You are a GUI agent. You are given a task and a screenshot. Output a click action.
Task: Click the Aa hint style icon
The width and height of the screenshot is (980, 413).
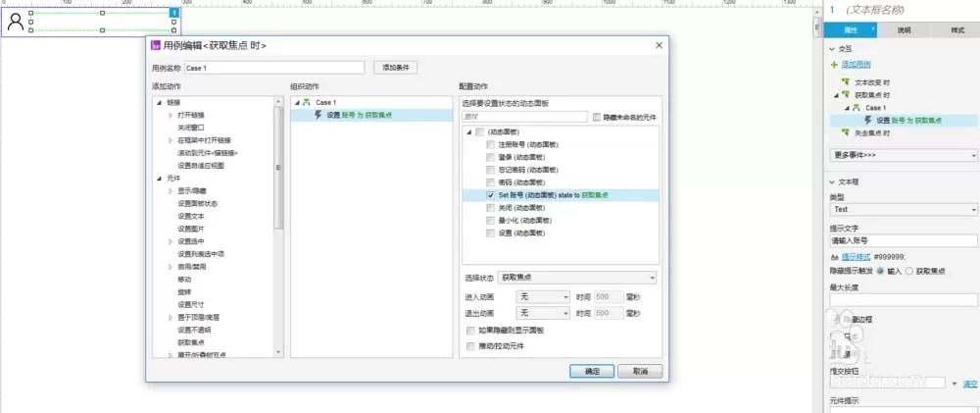click(834, 257)
